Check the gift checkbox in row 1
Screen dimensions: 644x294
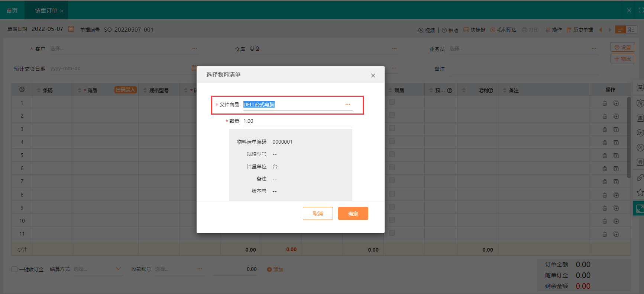click(392, 102)
